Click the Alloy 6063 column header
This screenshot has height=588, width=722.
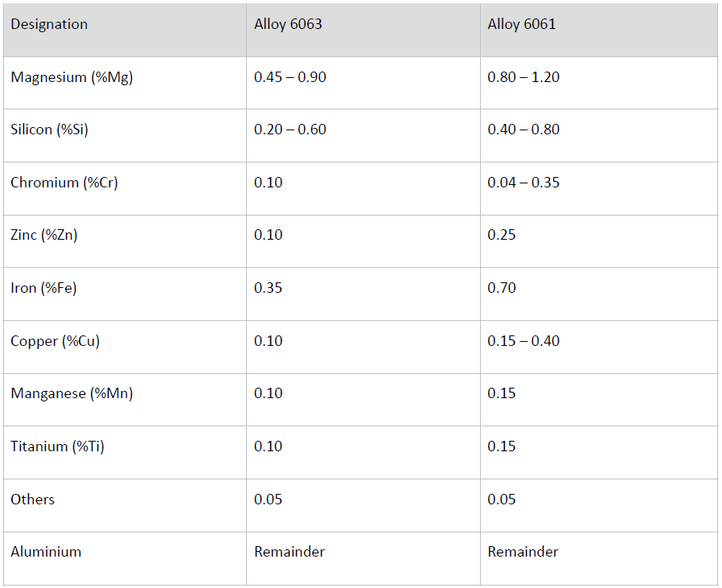288,24
